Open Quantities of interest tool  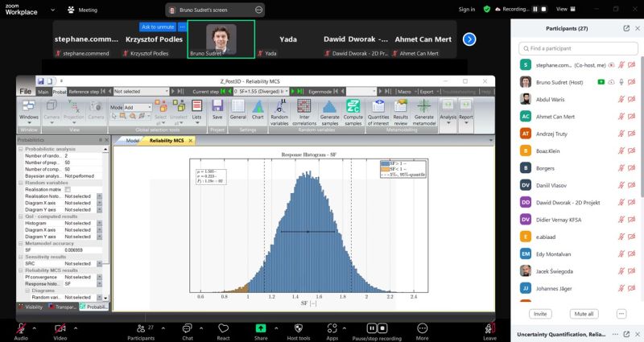point(378,110)
